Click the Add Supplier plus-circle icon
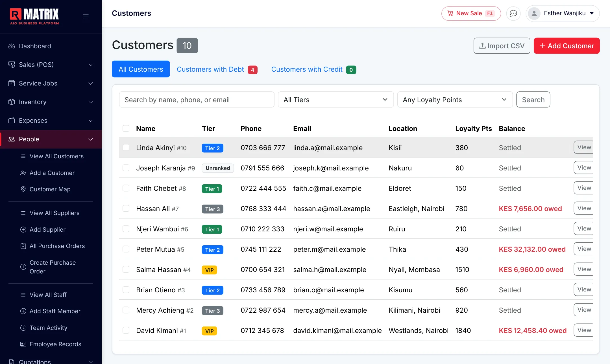The width and height of the screenshot is (610, 364). click(x=23, y=229)
